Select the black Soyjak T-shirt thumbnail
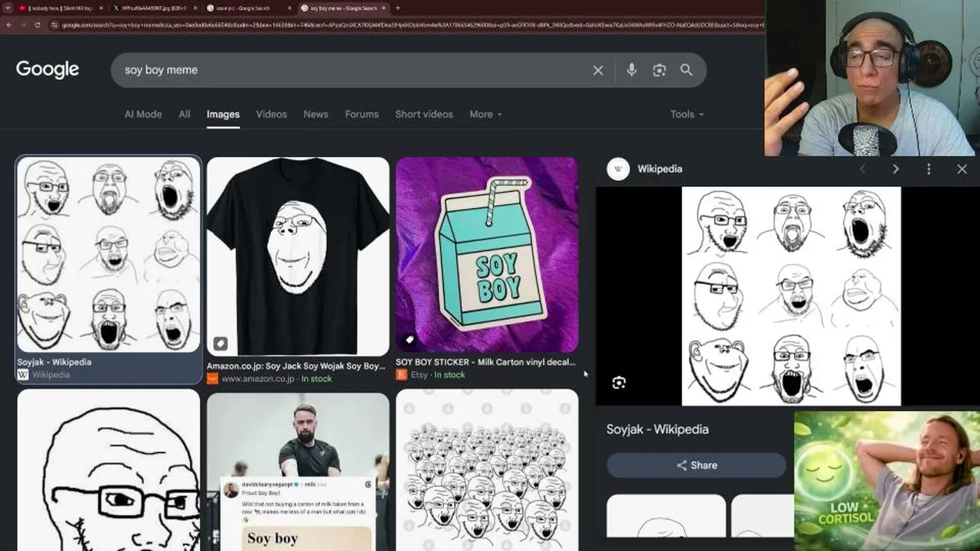Viewport: 980px width, 551px height. coord(298,256)
